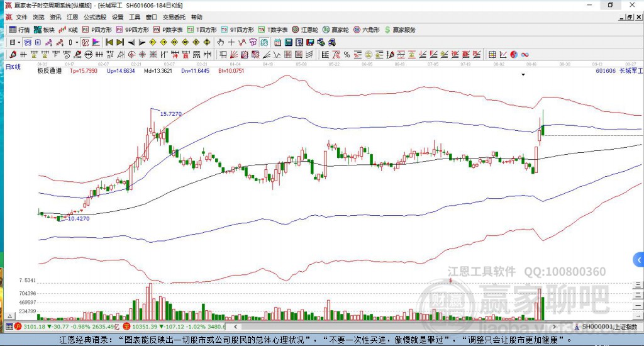This screenshot has height=346, width=644.
Task: Click the Md=13.3621 indicator value
Action: 158,70
